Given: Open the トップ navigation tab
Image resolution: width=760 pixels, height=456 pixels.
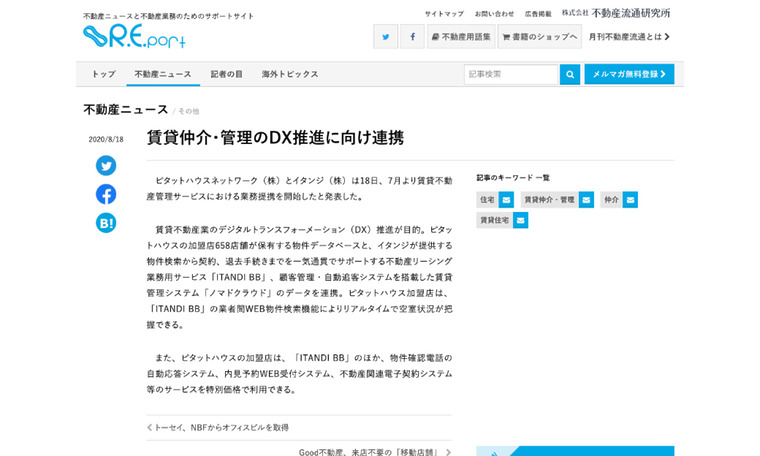Looking at the screenshot, I should pos(103,74).
